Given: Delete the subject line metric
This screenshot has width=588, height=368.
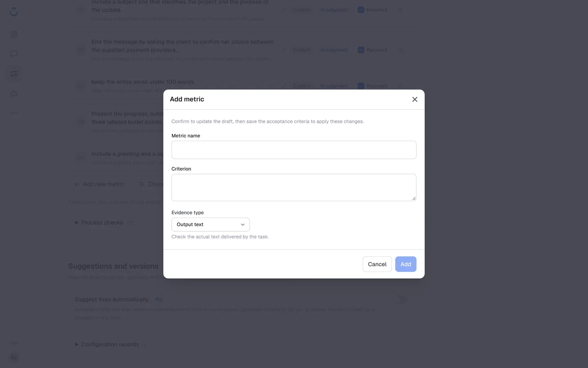Looking at the screenshot, I should (x=401, y=10).
